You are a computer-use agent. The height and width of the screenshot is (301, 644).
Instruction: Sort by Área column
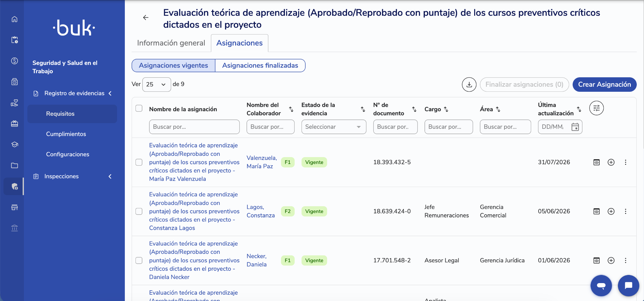coord(498,109)
